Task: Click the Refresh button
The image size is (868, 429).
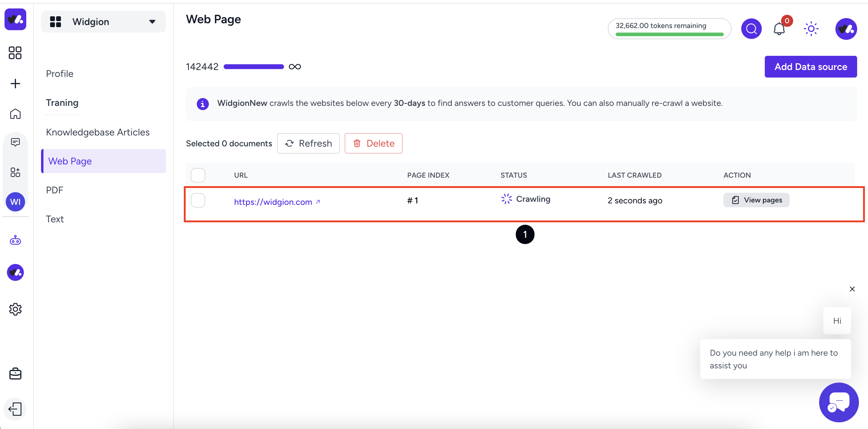Action: point(308,143)
